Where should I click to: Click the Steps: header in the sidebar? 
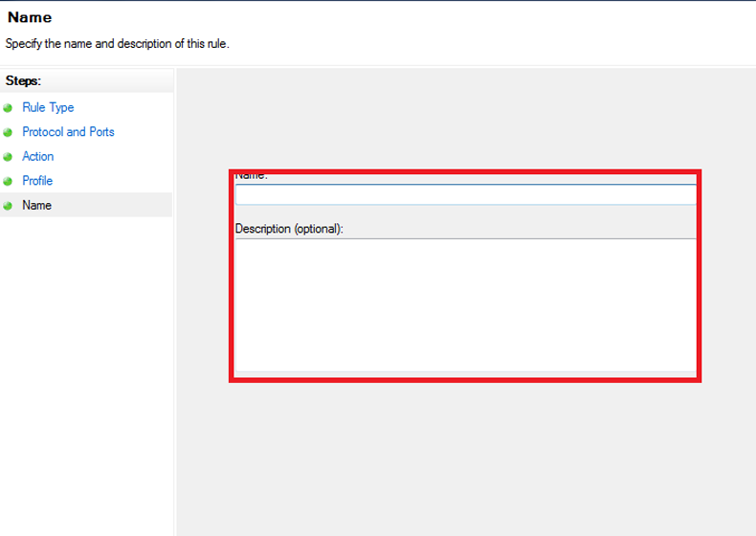pos(23,80)
